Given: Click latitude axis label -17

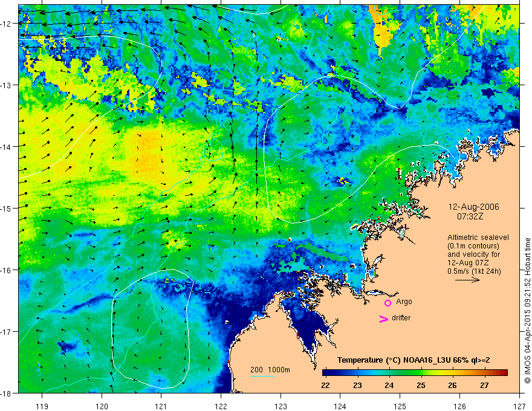Looking at the screenshot, I should click(7, 332).
